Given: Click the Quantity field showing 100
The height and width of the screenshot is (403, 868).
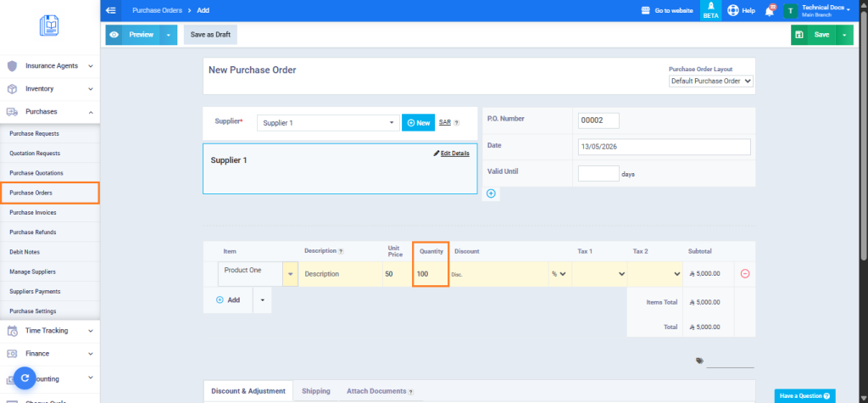Looking at the screenshot, I should point(430,274).
